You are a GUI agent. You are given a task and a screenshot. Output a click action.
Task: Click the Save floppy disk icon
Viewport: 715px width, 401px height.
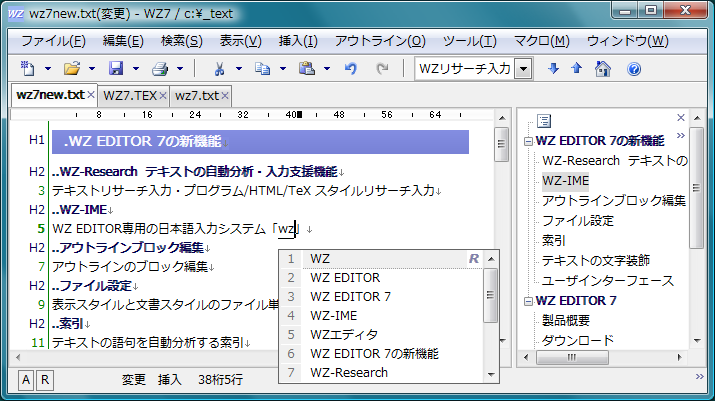116,69
